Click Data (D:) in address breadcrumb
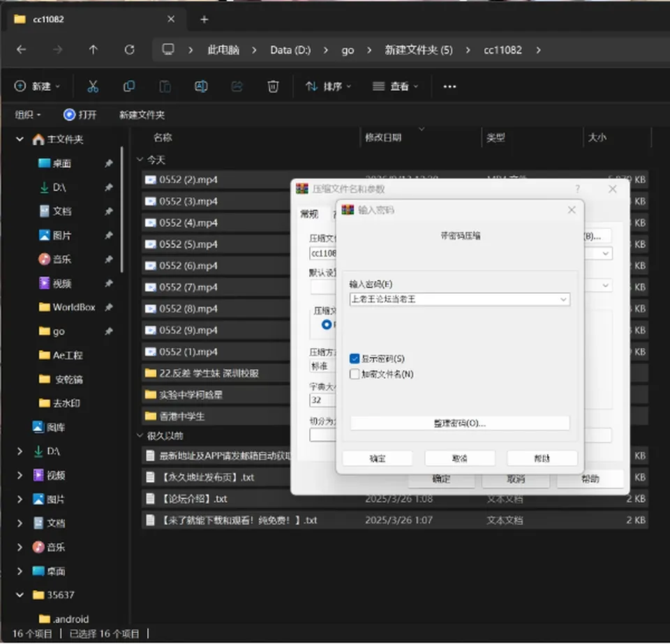670x644 pixels. tap(290, 50)
